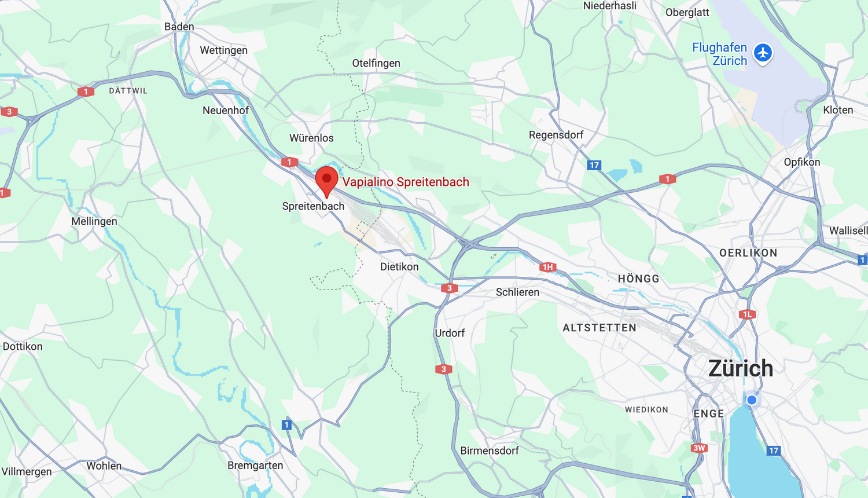Click the Mellingen town label
Viewport: 868px width, 498px height.
coord(94,221)
